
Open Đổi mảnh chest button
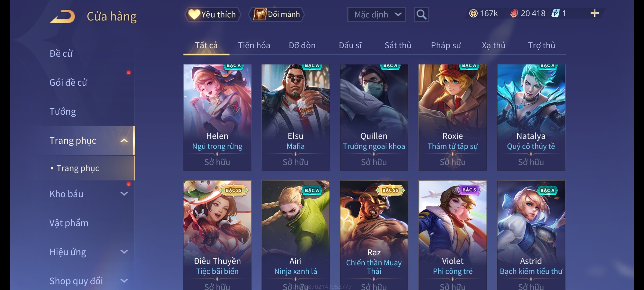[x=277, y=15]
